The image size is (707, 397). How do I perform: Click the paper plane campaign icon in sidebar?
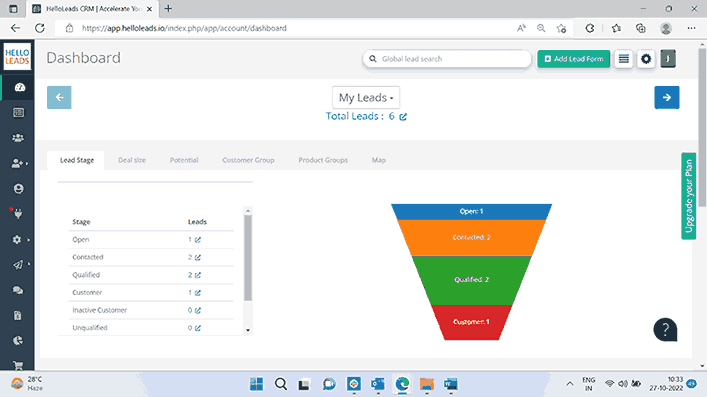18,265
